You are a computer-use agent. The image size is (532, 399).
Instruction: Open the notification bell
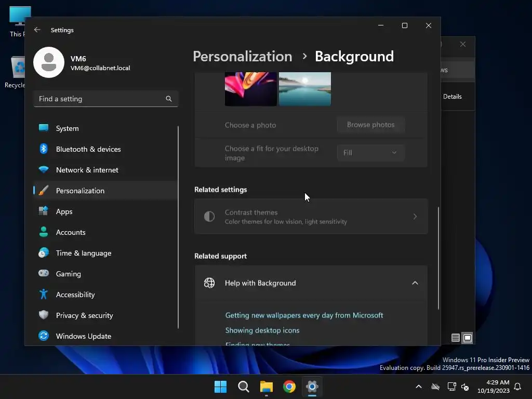pos(517,387)
